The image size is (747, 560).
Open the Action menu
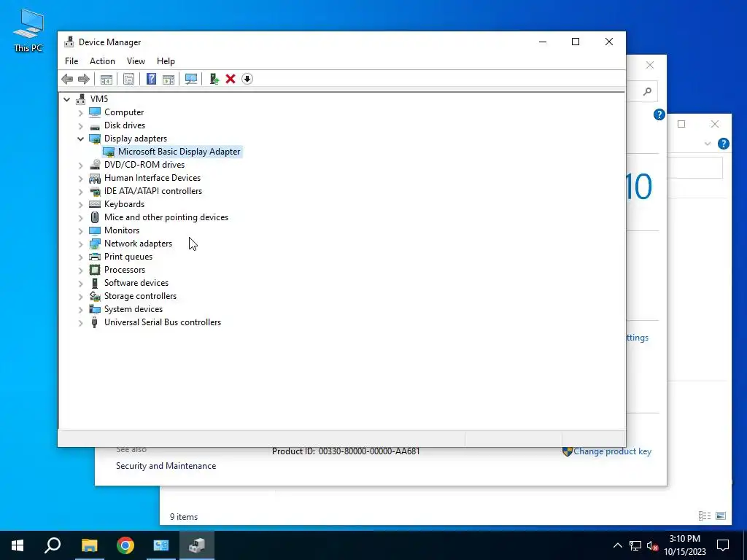(x=102, y=61)
